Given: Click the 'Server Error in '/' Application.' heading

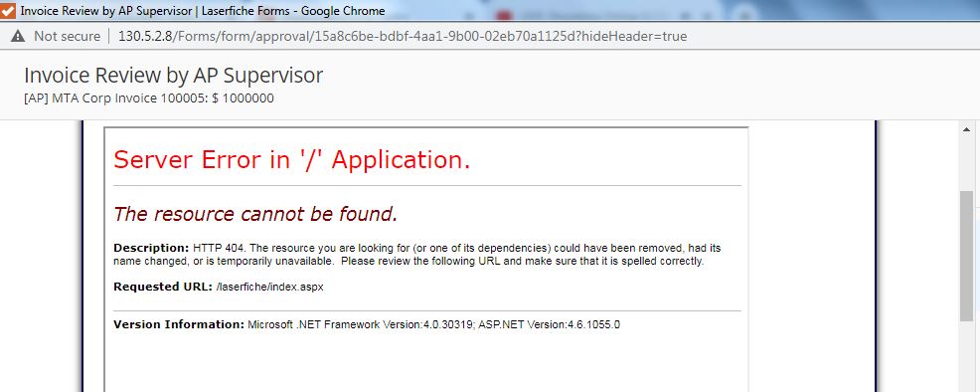Looking at the screenshot, I should [292, 160].
